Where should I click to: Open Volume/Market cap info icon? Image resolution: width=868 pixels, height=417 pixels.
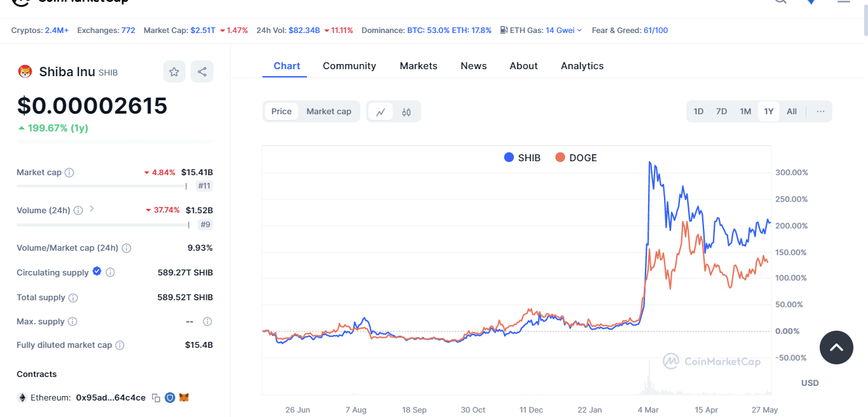point(126,248)
